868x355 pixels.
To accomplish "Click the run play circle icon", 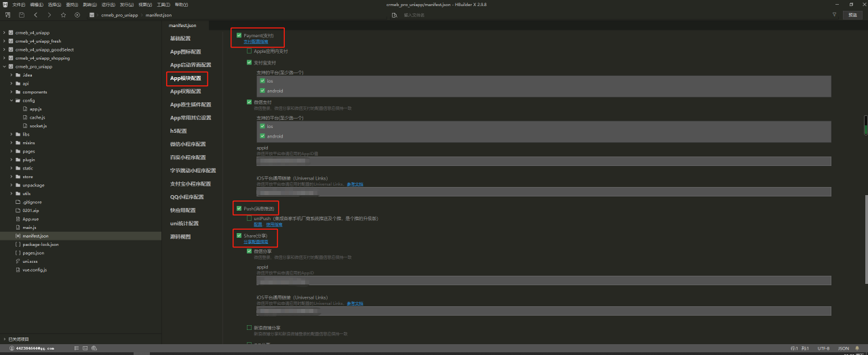I will (77, 14).
